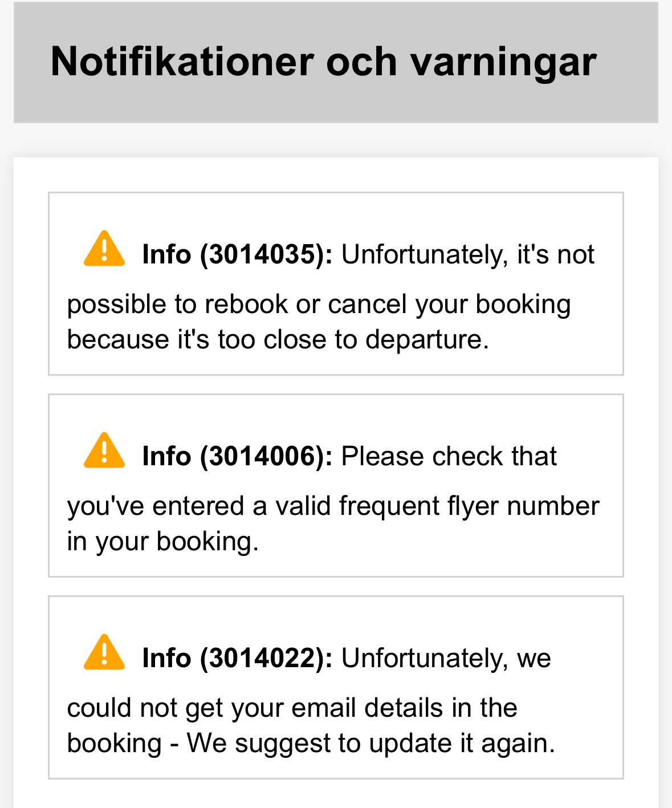This screenshot has width=672, height=808.
Task: Click "Unfortunately, it's not" in the first notification
Action: tap(467, 254)
